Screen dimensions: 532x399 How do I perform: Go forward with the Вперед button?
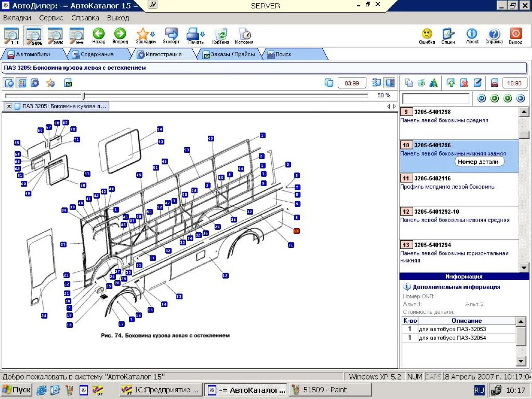[120, 36]
